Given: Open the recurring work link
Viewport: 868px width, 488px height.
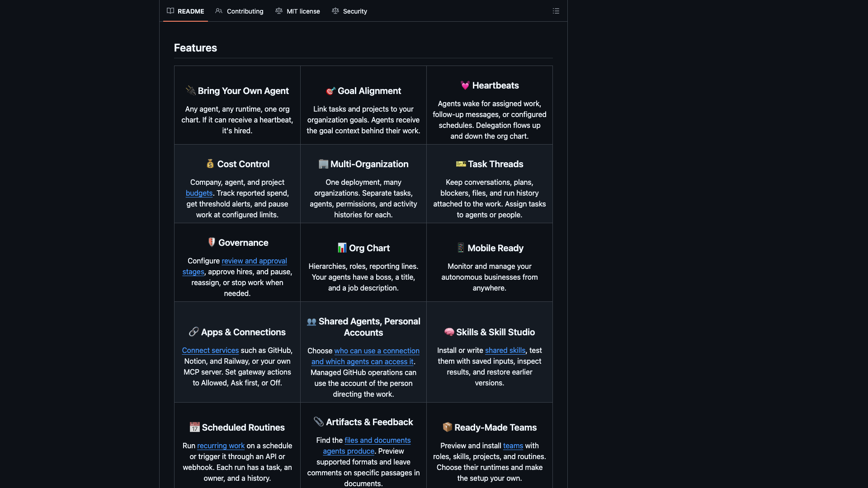Looking at the screenshot, I should click(221, 446).
